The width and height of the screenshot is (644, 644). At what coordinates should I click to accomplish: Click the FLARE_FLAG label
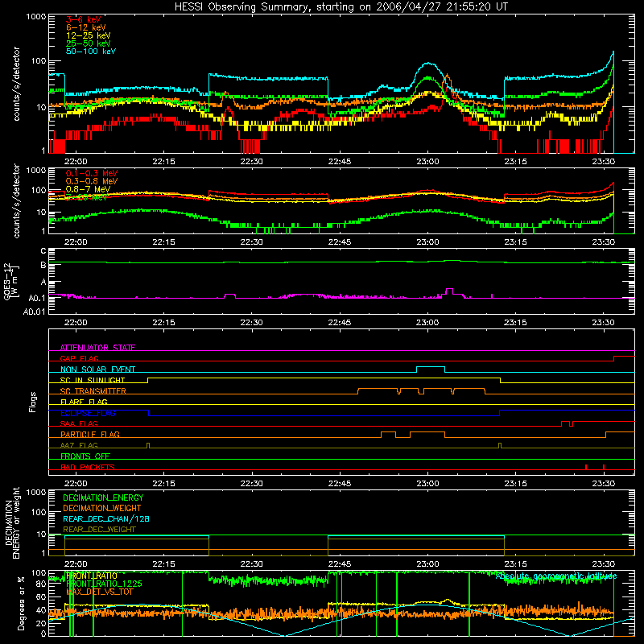click(84, 402)
